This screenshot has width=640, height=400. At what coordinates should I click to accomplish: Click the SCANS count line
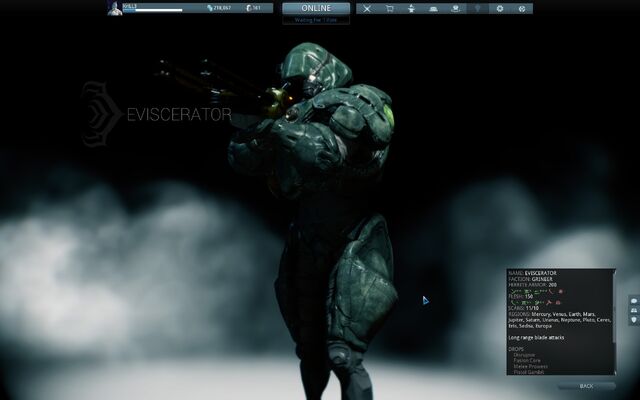tap(523, 308)
